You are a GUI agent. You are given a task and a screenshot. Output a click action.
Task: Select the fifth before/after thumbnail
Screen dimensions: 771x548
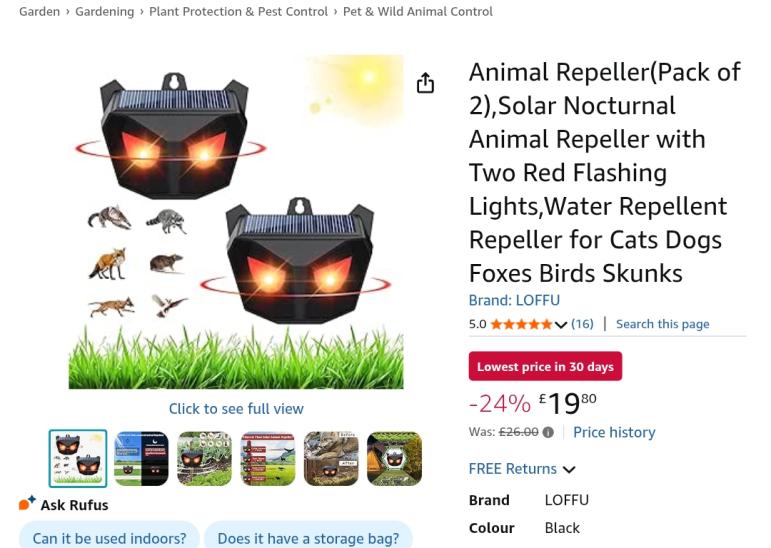[x=331, y=458]
